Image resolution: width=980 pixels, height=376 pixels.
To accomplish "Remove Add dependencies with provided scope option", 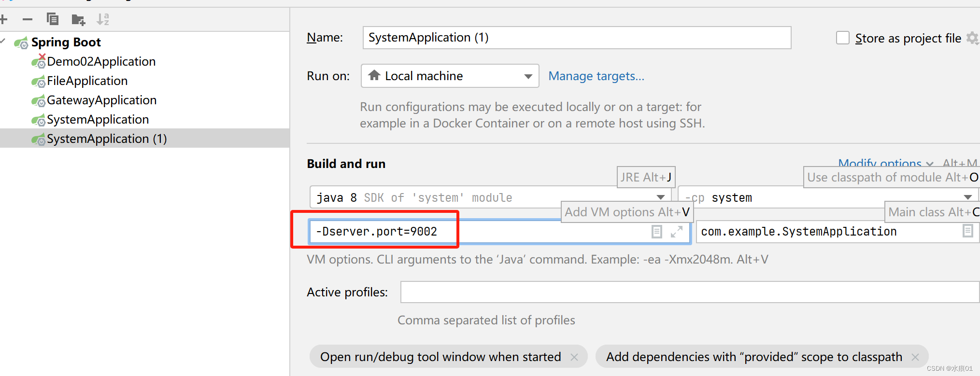I will click(915, 357).
